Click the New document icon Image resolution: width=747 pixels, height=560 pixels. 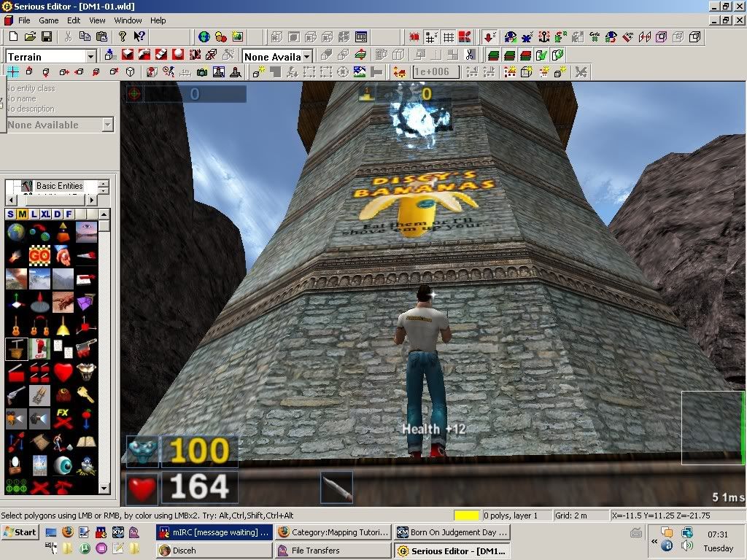point(13,36)
